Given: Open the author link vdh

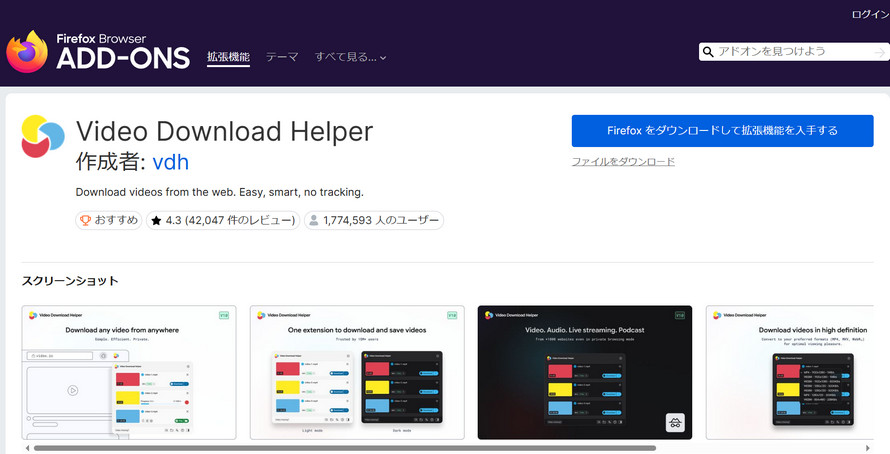Looking at the screenshot, I should [x=171, y=162].
